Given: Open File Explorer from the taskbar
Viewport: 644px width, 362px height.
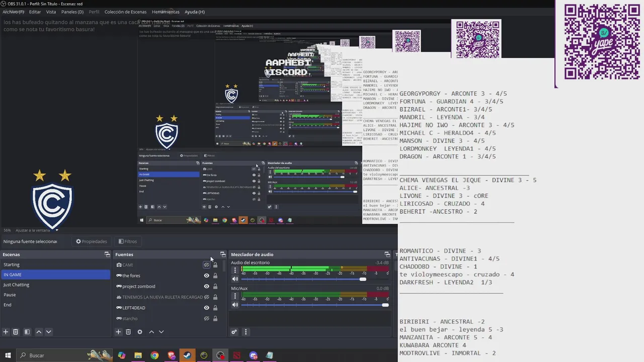Looking at the screenshot, I should click(138, 355).
